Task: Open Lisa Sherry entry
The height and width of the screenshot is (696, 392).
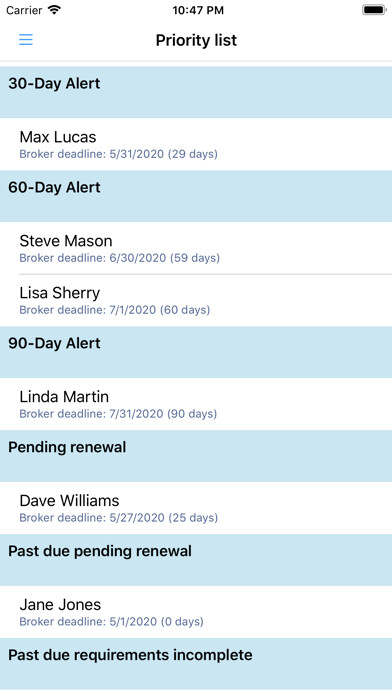Action: (196, 301)
